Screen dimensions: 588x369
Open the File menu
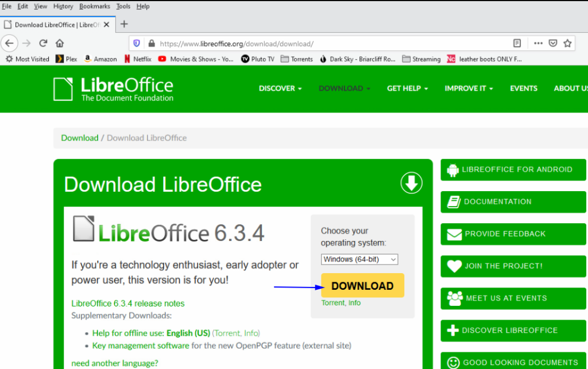pyautogui.click(x=6, y=6)
